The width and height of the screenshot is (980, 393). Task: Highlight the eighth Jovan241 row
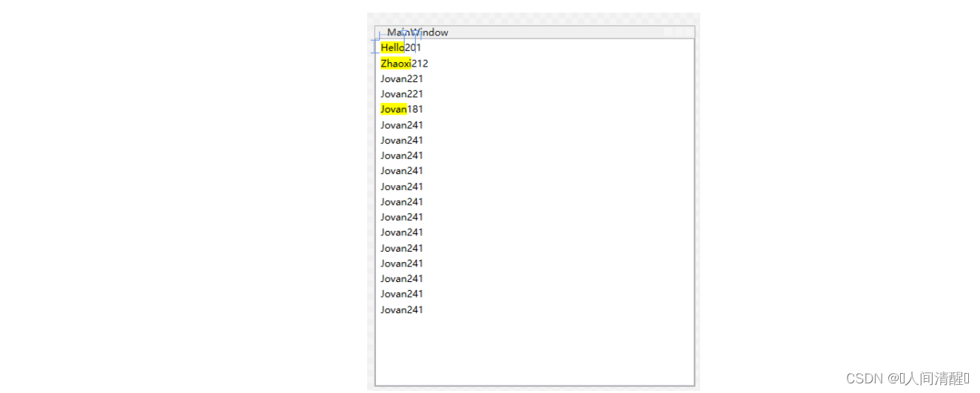coord(402,232)
